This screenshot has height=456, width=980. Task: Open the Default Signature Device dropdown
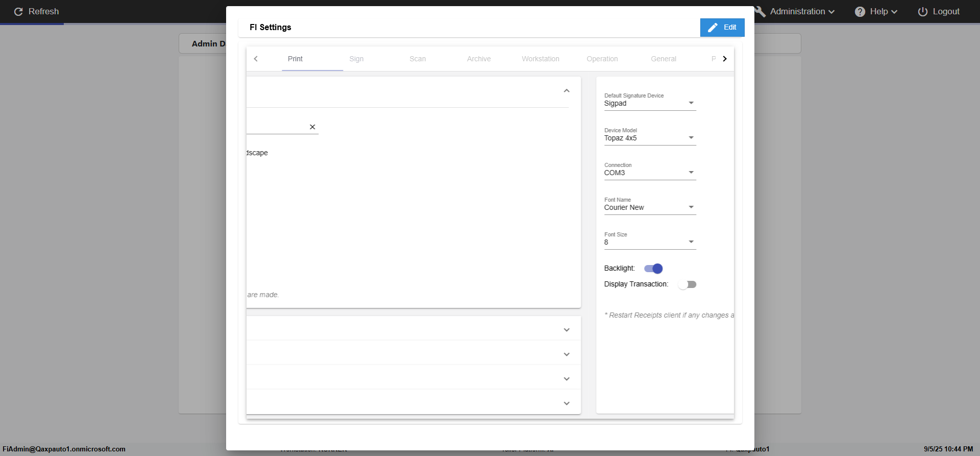click(650, 103)
